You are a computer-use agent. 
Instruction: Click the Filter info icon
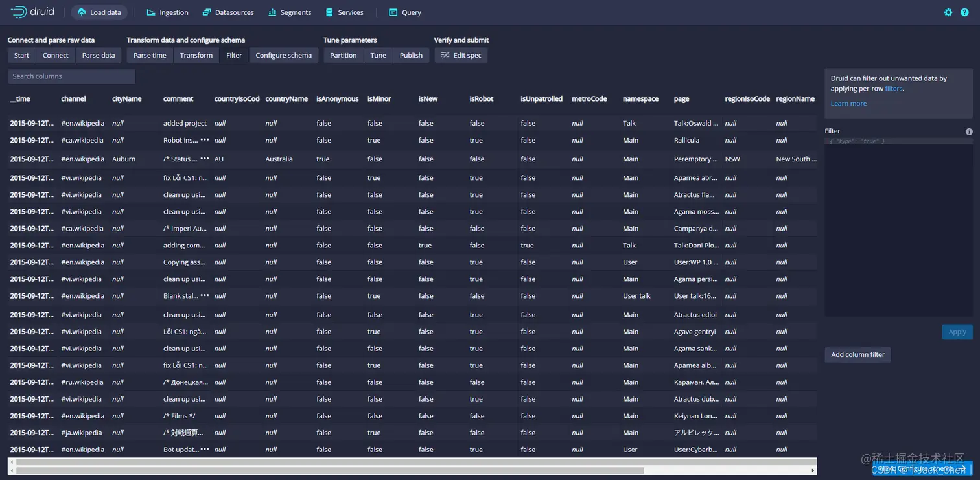click(x=969, y=131)
